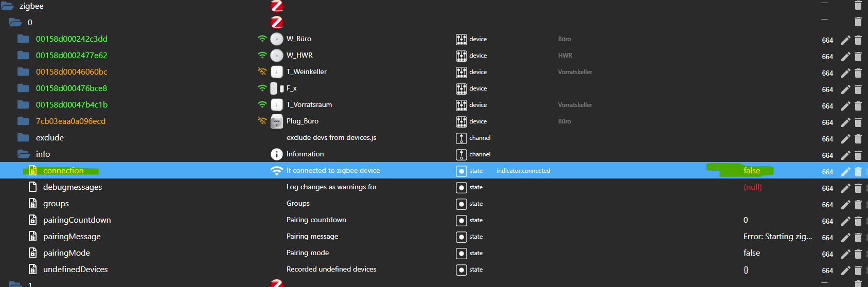Click the trash icon on the connection row
Image resolution: width=868 pixels, height=287 pixels.
858,172
